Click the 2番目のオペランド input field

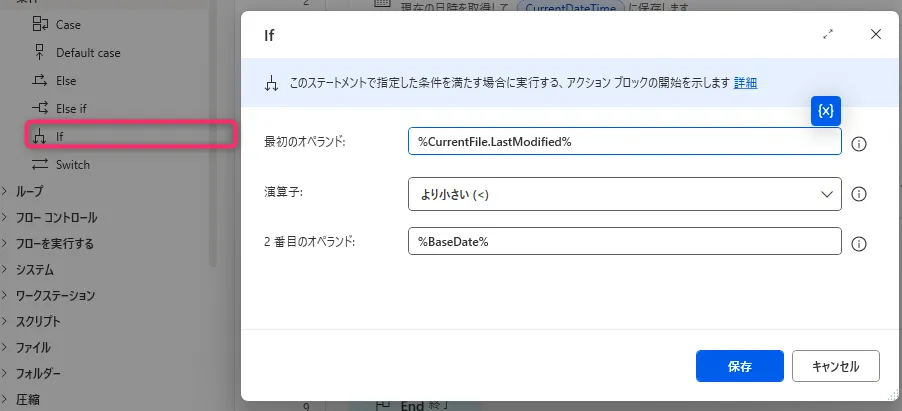(x=625, y=243)
